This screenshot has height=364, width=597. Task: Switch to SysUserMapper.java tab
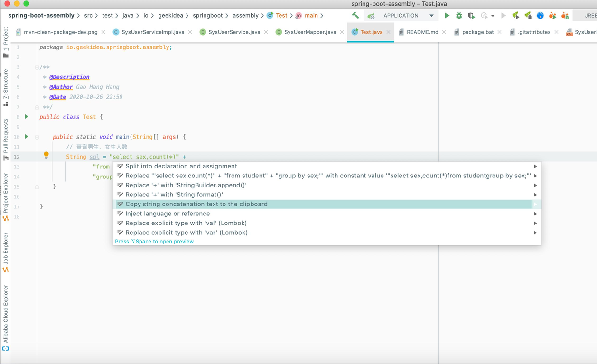coord(310,32)
